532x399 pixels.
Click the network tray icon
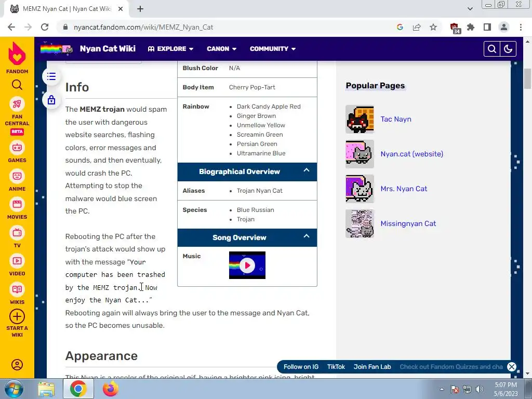click(x=467, y=389)
